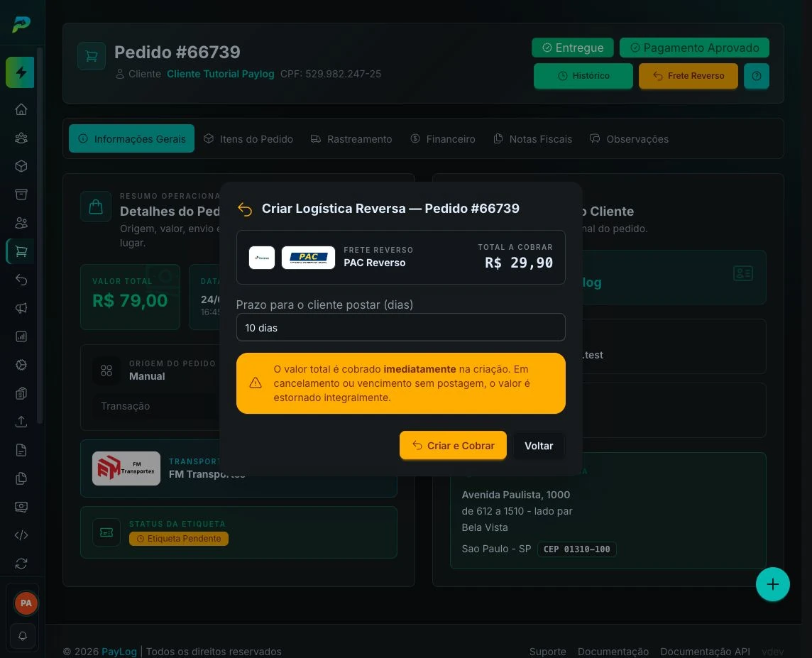Open the PA user avatar
The image size is (812, 658).
point(26,603)
